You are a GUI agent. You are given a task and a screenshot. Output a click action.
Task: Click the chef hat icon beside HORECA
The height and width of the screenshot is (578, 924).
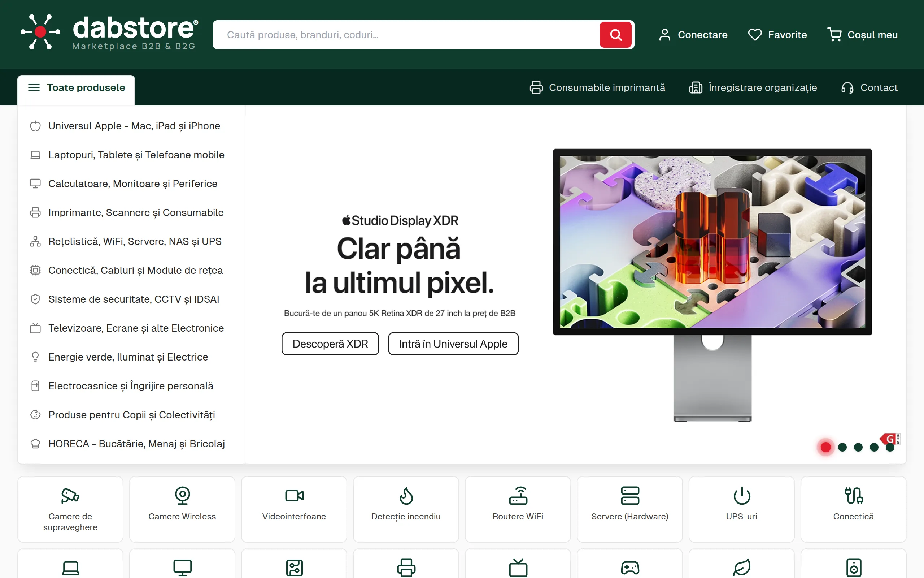click(x=35, y=444)
